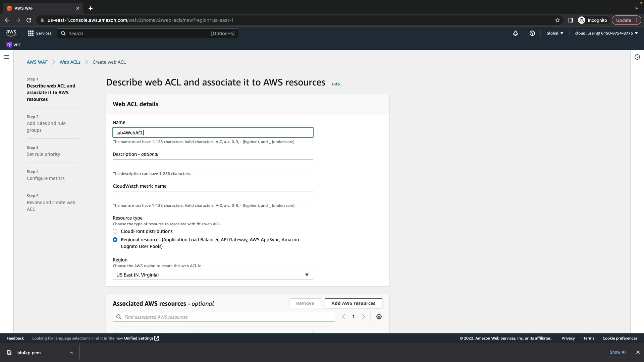Open the resources table settings gear
Screen dimensions: 644x362
pos(379,317)
